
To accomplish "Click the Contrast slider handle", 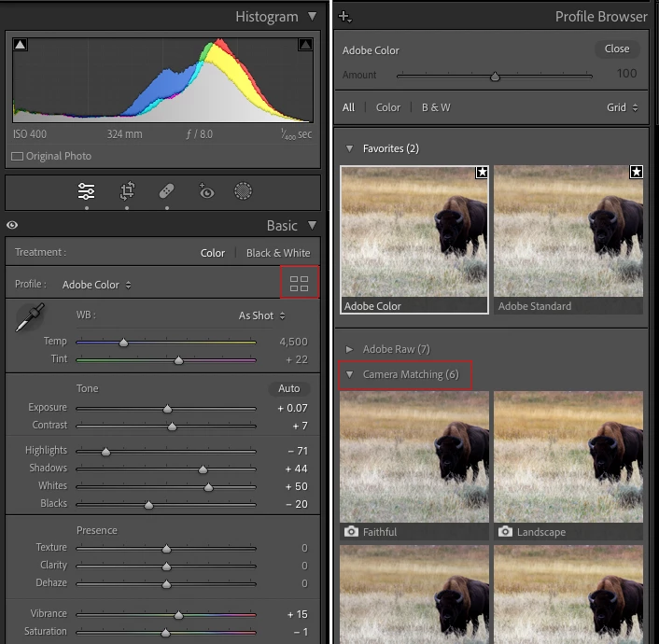I will [172, 427].
